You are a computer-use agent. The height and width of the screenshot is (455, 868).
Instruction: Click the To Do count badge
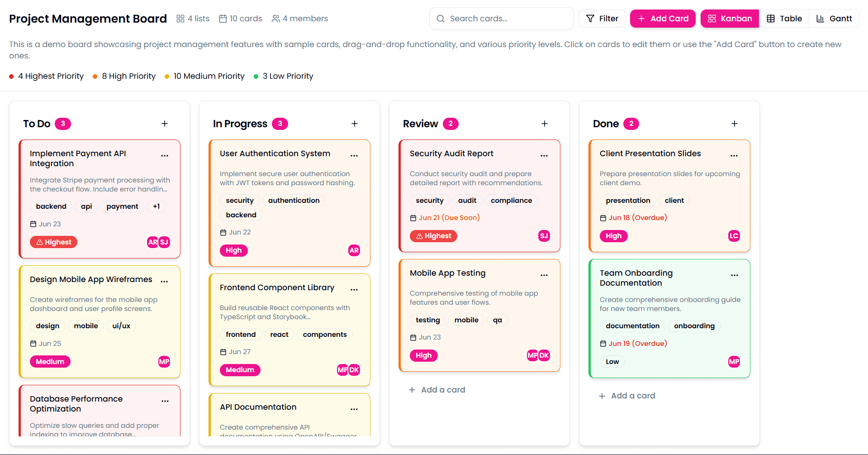[63, 124]
